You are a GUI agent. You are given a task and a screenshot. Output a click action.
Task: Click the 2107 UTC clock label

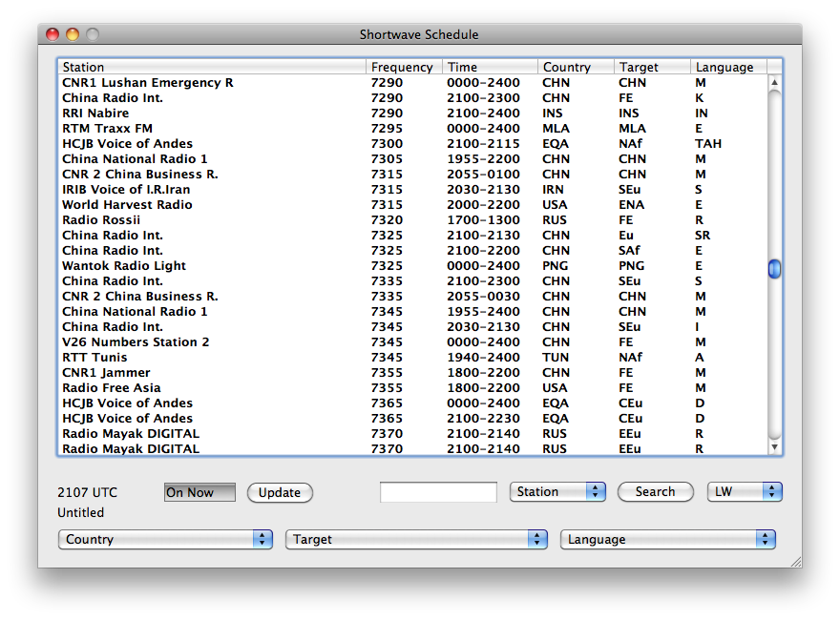tap(87, 492)
